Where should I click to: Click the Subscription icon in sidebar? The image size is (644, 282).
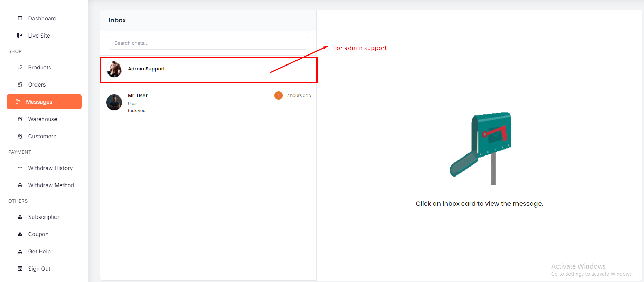pyautogui.click(x=20, y=217)
